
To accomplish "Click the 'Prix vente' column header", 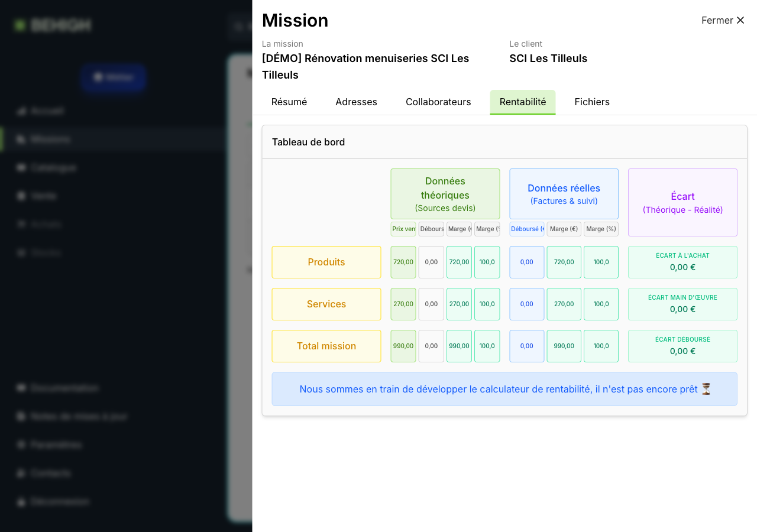I will pyautogui.click(x=403, y=229).
